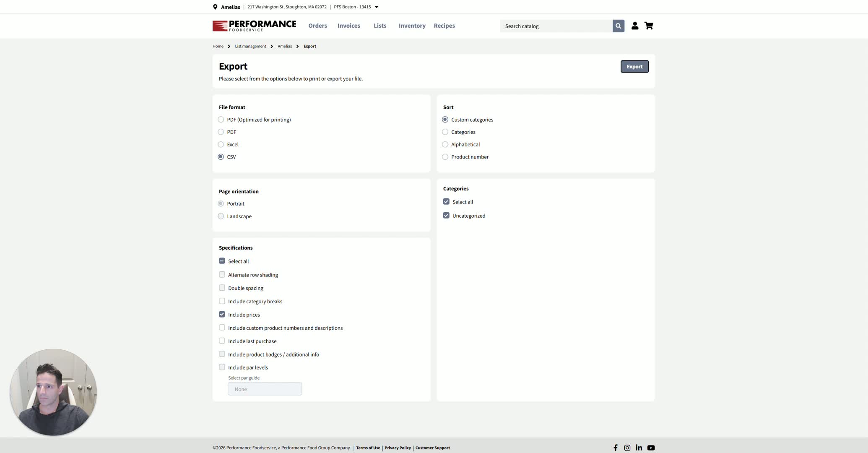Choose Alphabetical sort option
The height and width of the screenshot is (453, 868).
click(x=445, y=144)
